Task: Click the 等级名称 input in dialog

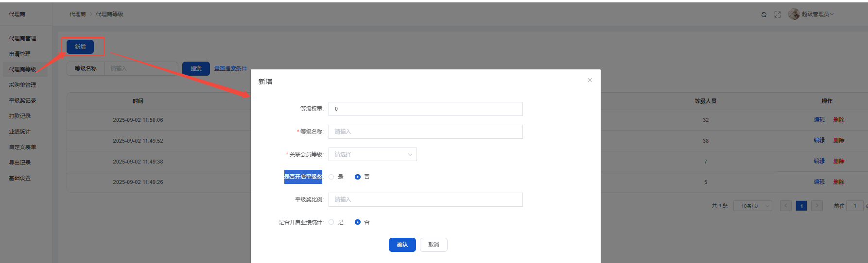Action: pyautogui.click(x=425, y=131)
